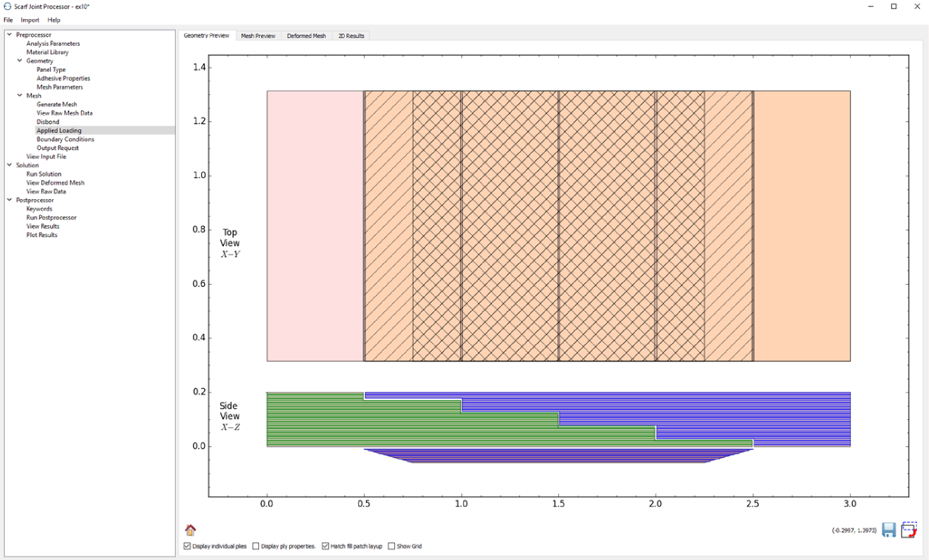Enable Display ply properties checkbox
The image size is (929, 560).
pyautogui.click(x=255, y=546)
